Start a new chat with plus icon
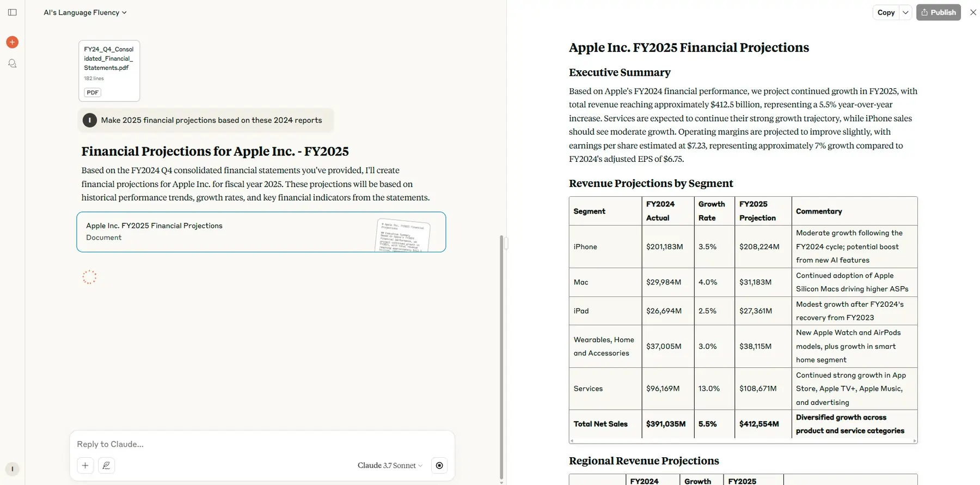 click(12, 42)
